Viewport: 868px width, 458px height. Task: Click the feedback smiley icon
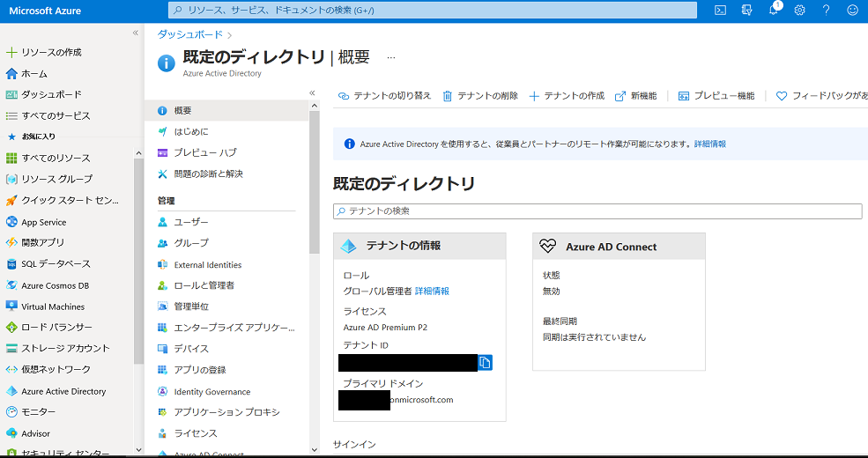pos(852,10)
